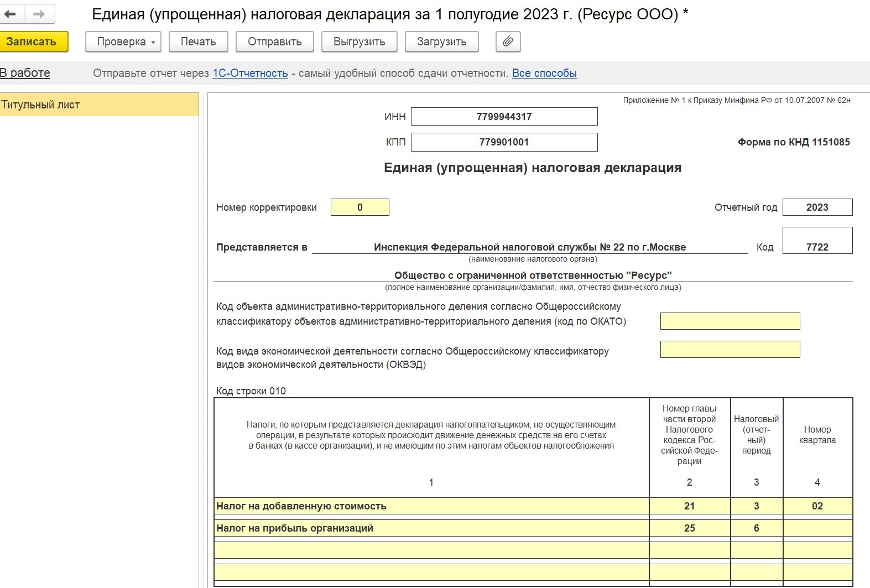Click the Код строки 010 label
This screenshot has width=870, height=588.
[x=251, y=391]
